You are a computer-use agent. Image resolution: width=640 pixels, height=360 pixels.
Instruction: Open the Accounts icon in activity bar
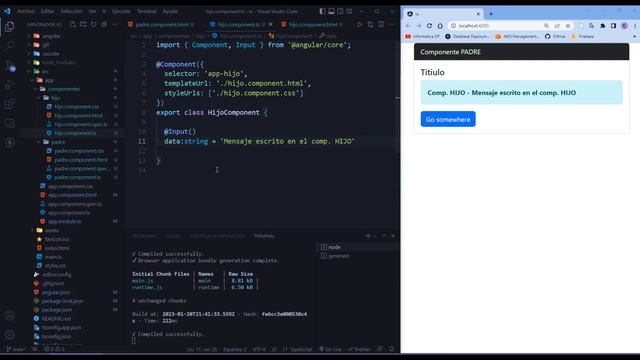tap(10, 315)
